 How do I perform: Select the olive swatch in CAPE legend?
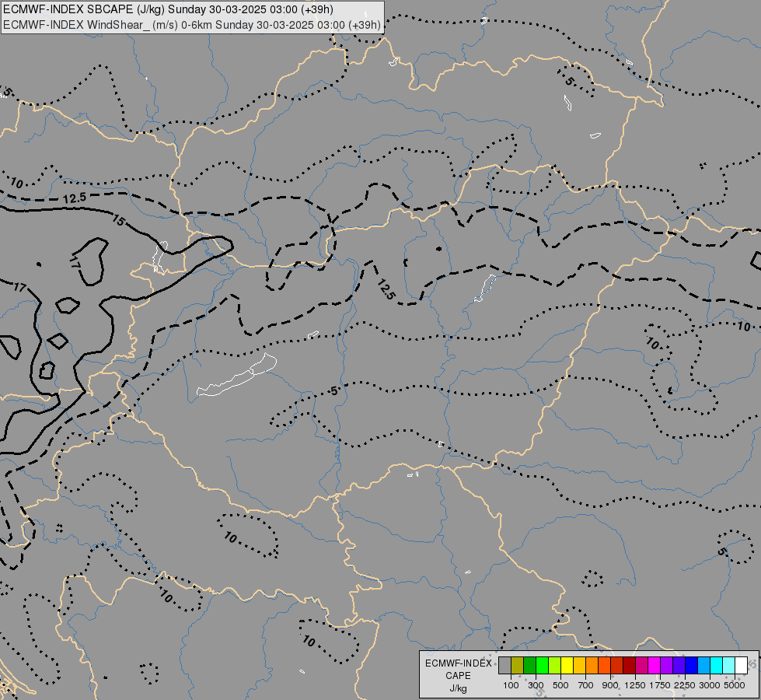[518, 665]
